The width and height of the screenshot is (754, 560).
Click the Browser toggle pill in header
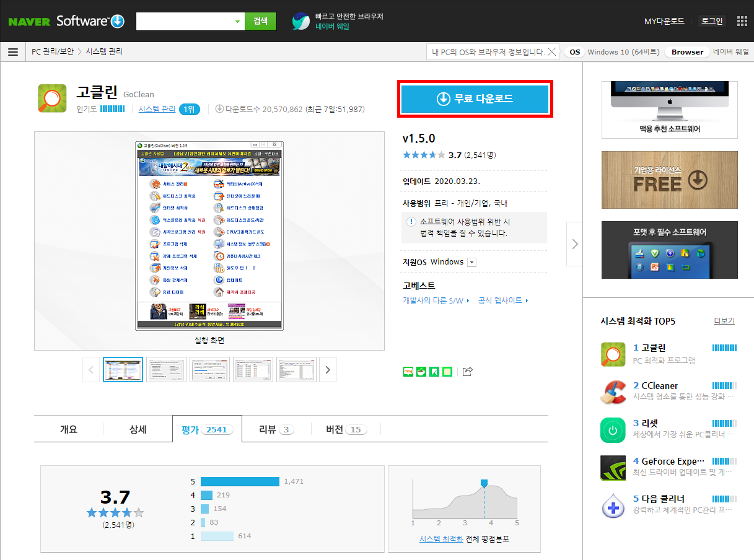point(687,52)
